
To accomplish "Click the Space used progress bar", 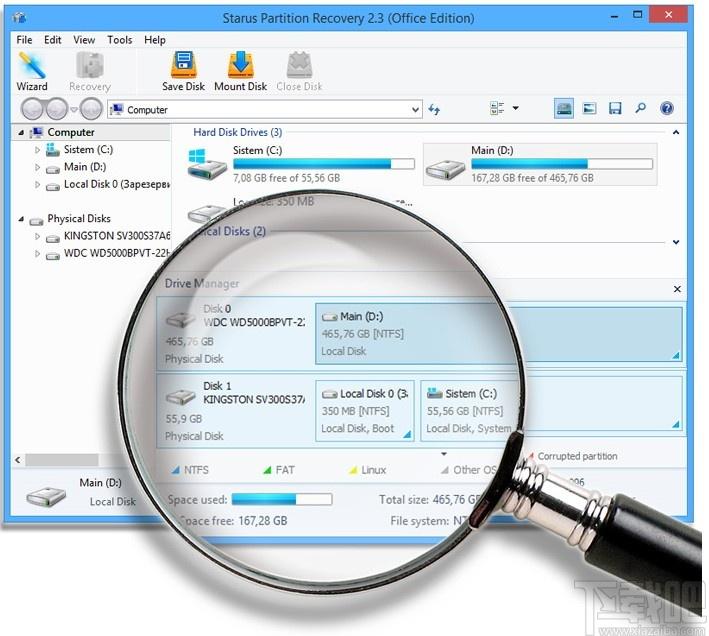I will pos(282,499).
